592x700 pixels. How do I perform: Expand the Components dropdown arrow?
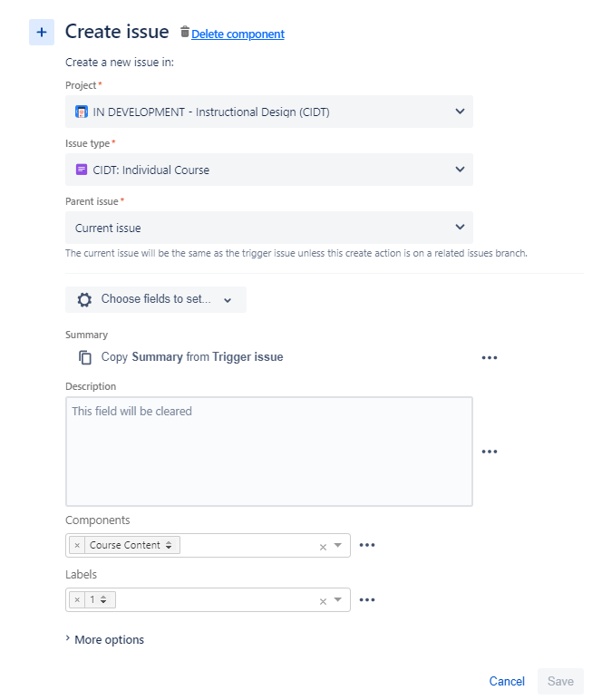point(338,545)
